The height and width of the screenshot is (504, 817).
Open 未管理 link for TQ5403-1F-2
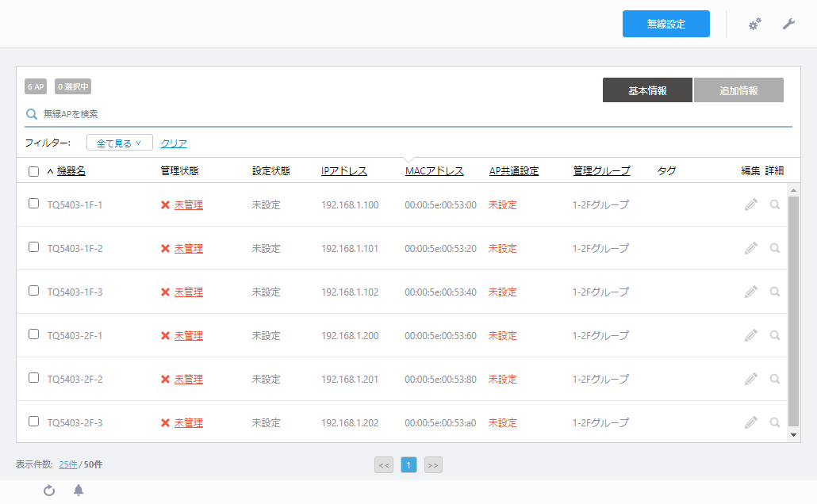188,249
